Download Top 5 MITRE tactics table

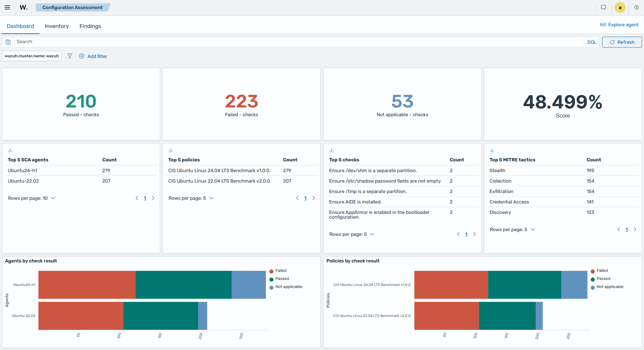coord(492,150)
